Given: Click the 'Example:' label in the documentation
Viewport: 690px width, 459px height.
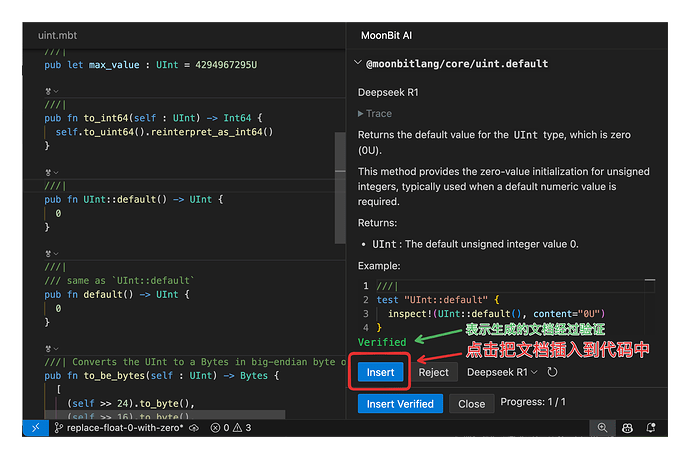Looking at the screenshot, I should tap(379, 266).
